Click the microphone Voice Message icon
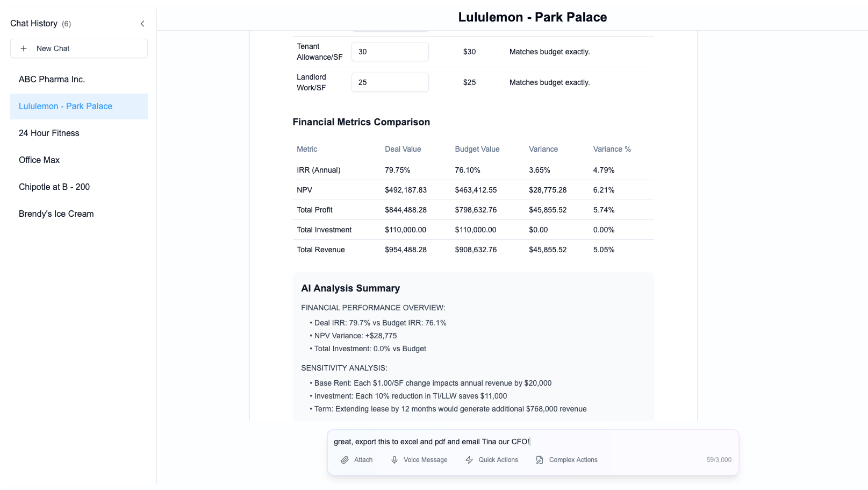868x490 pixels. (394, 460)
